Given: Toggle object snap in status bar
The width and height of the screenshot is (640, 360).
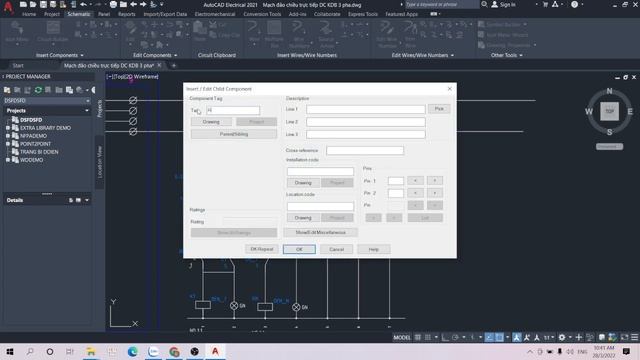Looking at the screenshot, I should (499, 337).
